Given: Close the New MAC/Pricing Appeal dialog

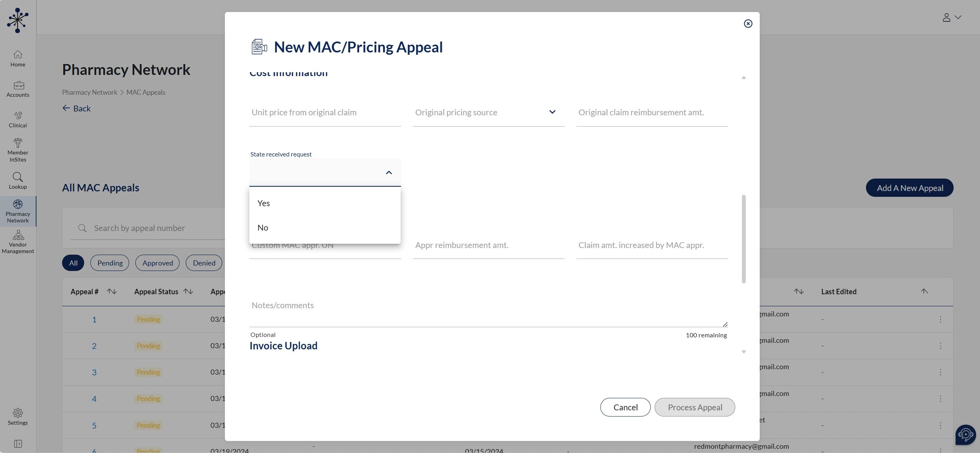Looking at the screenshot, I should [748, 24].
